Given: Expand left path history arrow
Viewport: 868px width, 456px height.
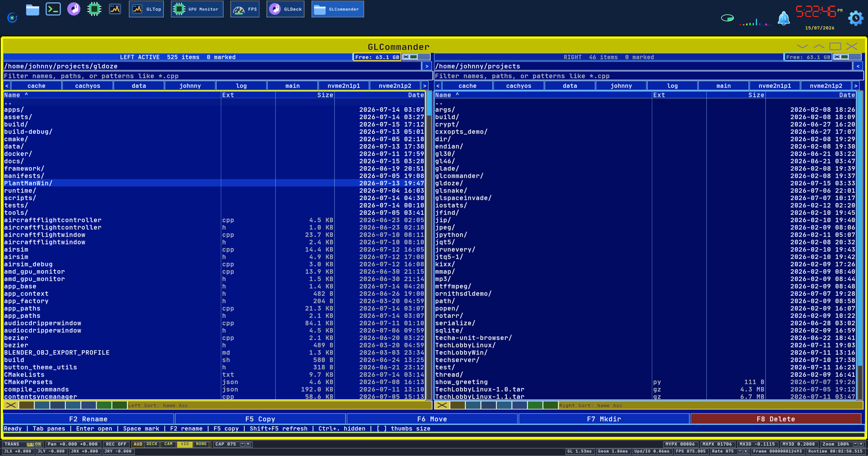Looking at the screenshot, I should tap(427, 66).
